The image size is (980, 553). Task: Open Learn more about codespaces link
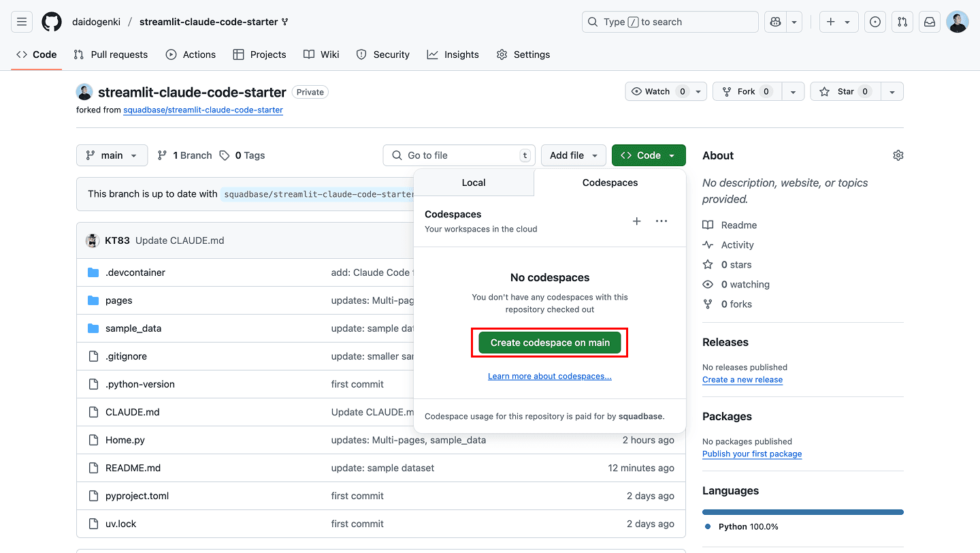coord(550,376)
